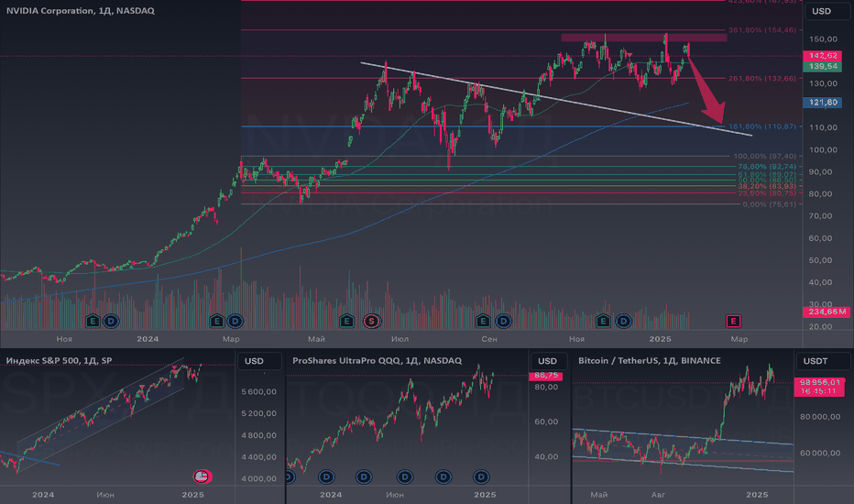Open the USDT currency selector on Bitcoin chart
Screen dimensions: 854x504
click(x=823, y=361)
